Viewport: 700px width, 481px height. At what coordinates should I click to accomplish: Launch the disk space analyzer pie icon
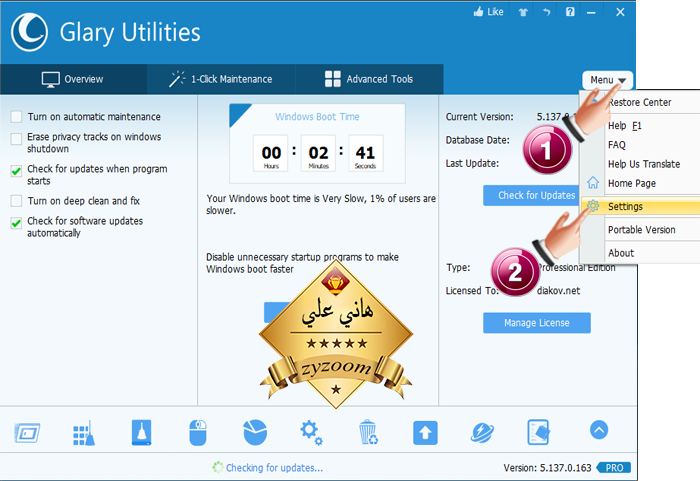[255, 432]
